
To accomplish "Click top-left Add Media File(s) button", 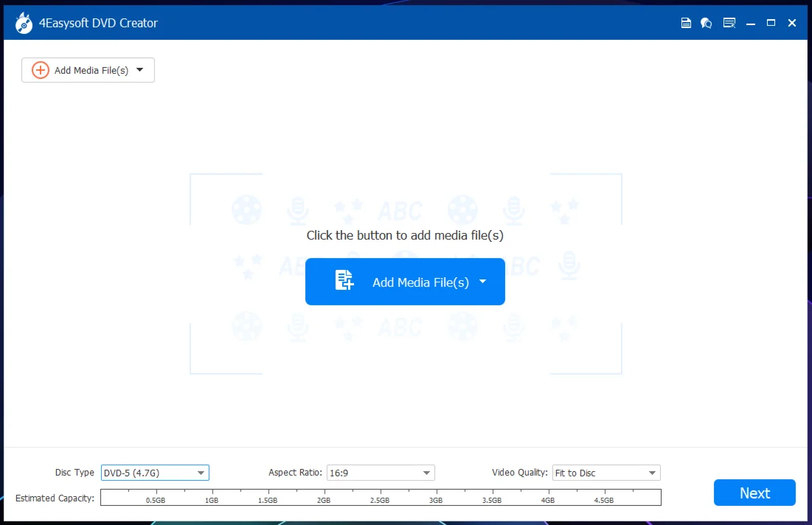I will (88, 70).
